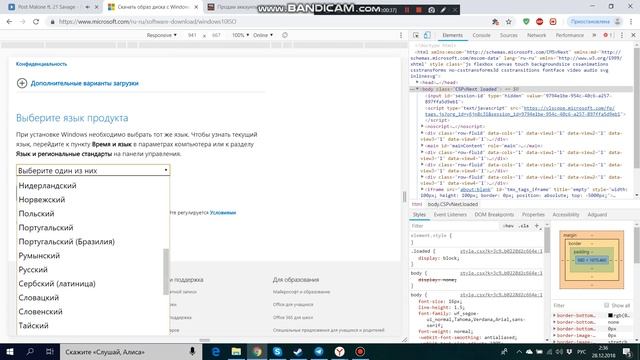Click the Alice microphone icon

(x=192, y=351)
